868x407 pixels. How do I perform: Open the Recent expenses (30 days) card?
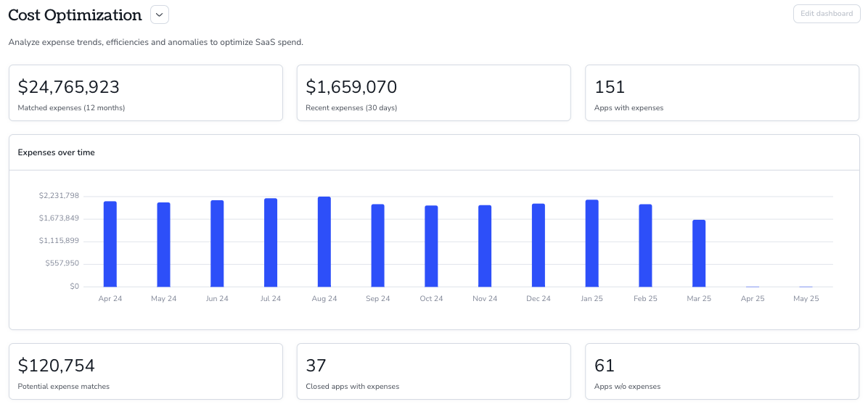433,93
